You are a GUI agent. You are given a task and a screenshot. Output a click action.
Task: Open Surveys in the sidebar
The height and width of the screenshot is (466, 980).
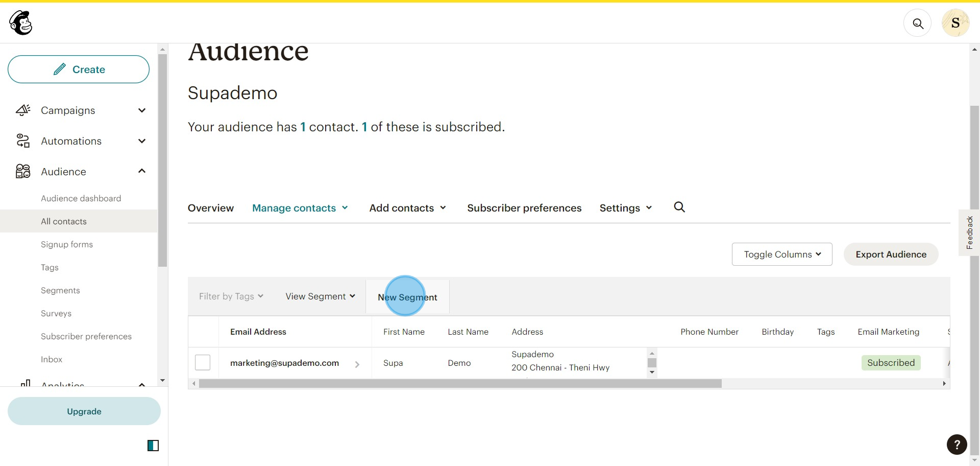[56, 313]
